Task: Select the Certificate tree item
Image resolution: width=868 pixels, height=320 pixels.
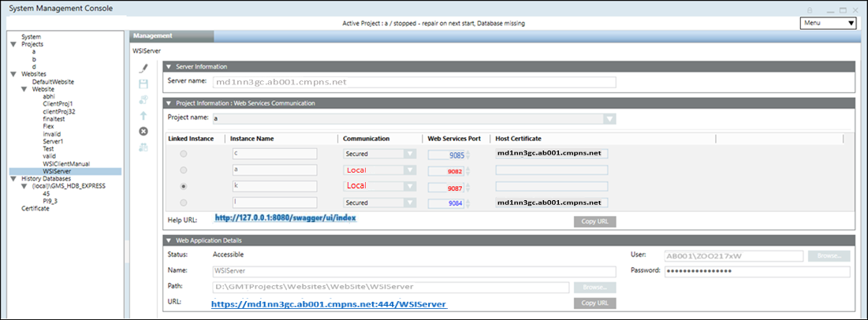Action: click(x=35, y=208)
